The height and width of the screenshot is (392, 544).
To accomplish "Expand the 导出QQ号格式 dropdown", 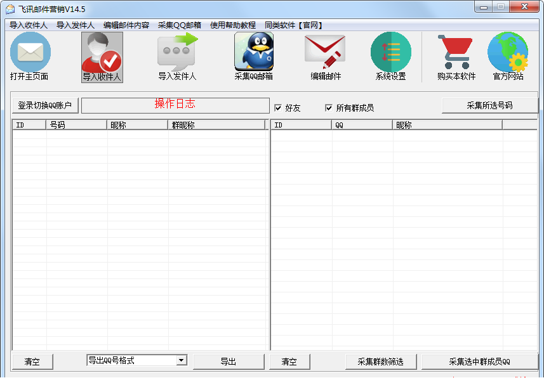I will click(181, 360).
